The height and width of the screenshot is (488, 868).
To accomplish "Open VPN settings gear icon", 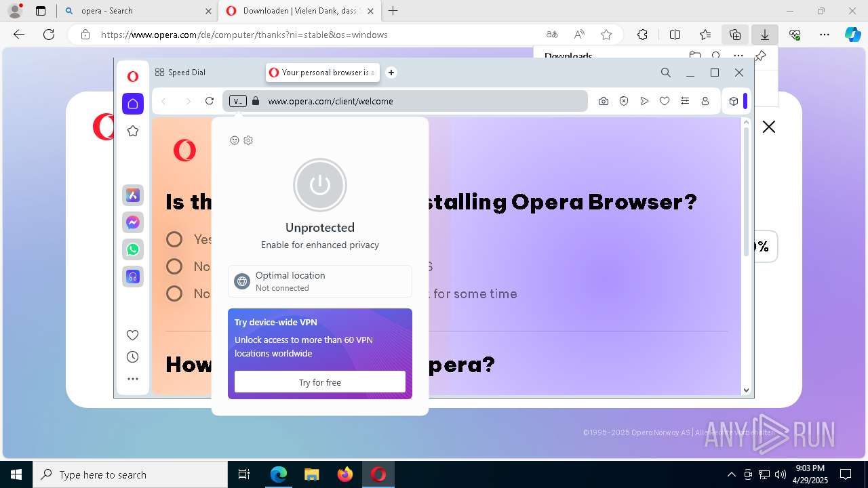I will [248, 140].
